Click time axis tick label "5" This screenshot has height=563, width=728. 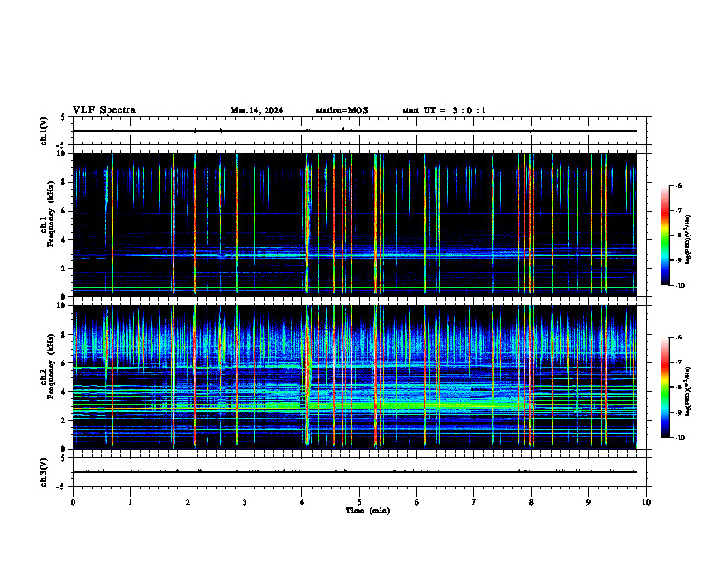tap(359, 502)
